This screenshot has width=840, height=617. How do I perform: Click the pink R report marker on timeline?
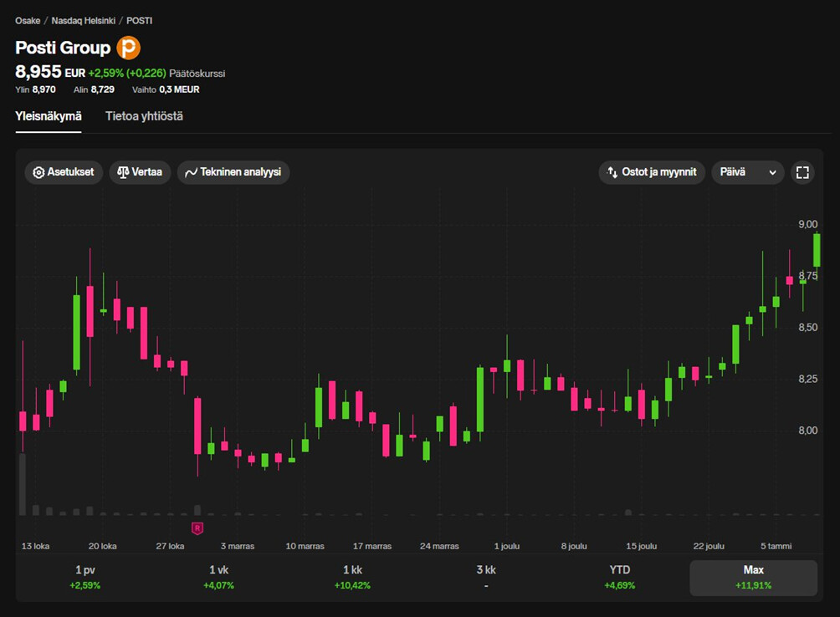pyautogui.click(x=197, y=528)
